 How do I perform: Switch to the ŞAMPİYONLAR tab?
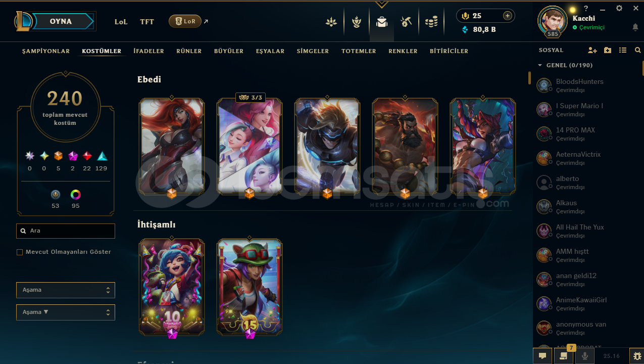46,51
